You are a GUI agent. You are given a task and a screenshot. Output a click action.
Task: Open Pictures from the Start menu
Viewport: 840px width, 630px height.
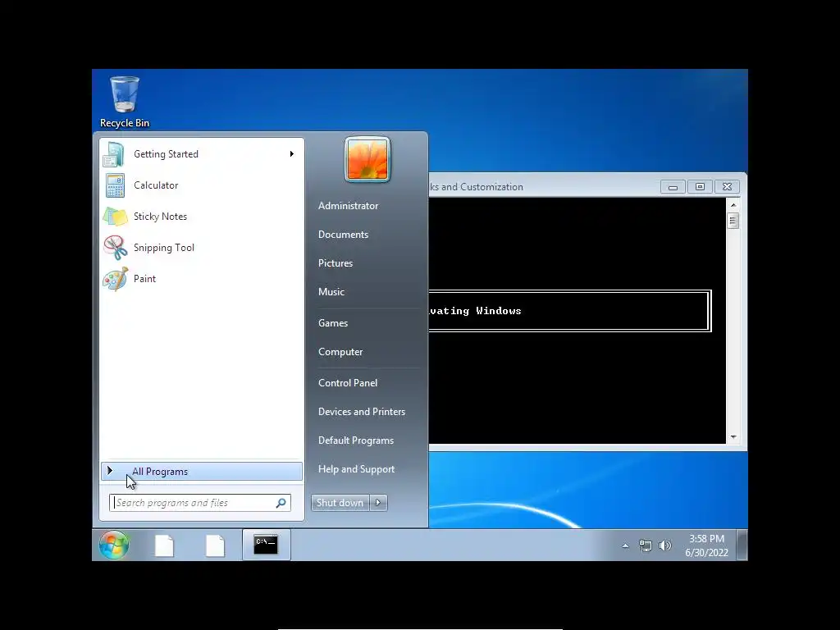click(x=336, y=263)
